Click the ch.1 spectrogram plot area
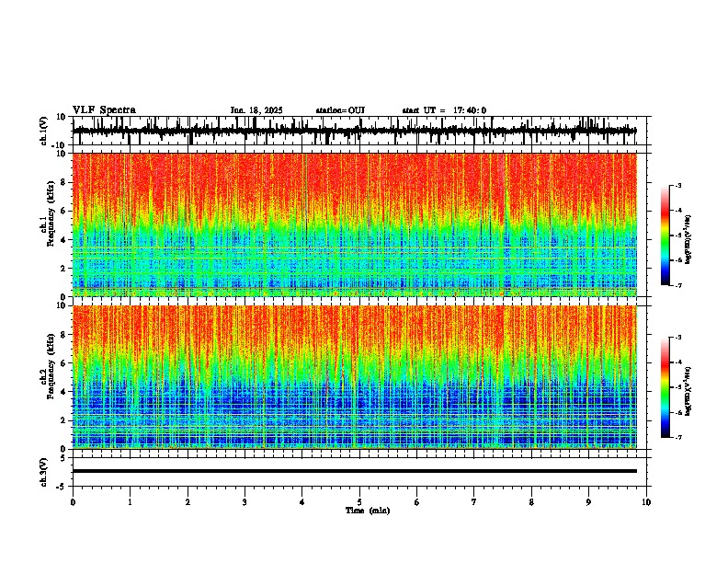 pyautogui.click(x=355, y=224)
